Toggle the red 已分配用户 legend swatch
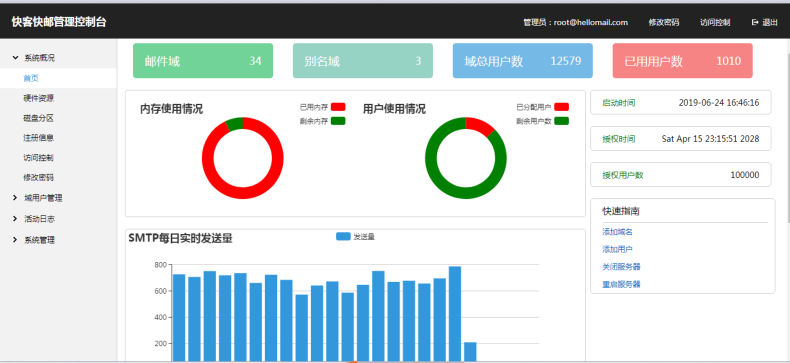The width and height of the screenshot is (790, 363). 561,107
